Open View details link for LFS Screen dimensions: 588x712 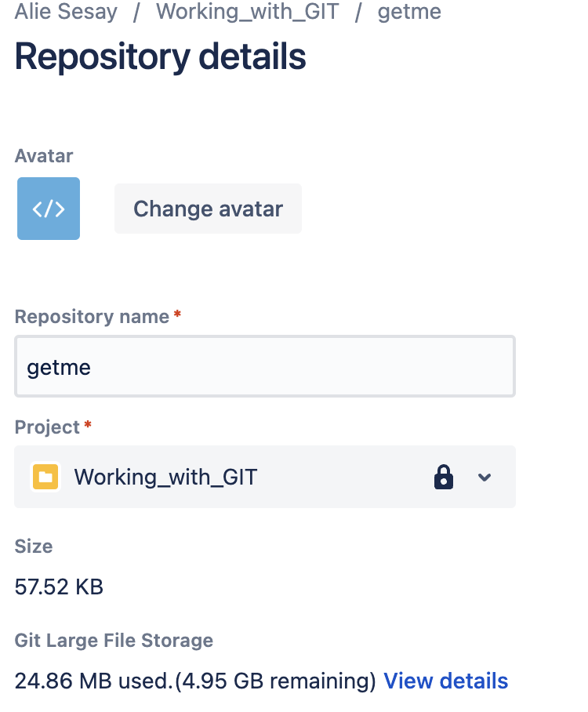(x=445, y=681)
